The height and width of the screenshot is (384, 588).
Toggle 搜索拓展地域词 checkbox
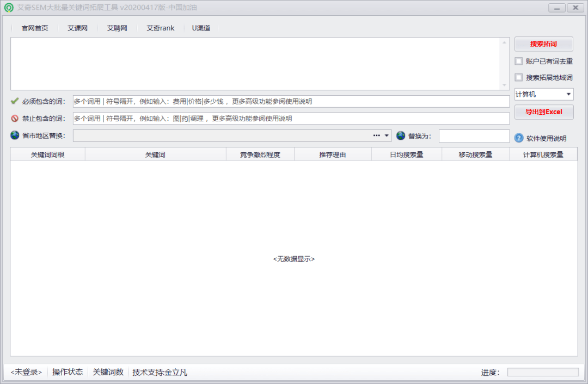[x=519, y=77]
